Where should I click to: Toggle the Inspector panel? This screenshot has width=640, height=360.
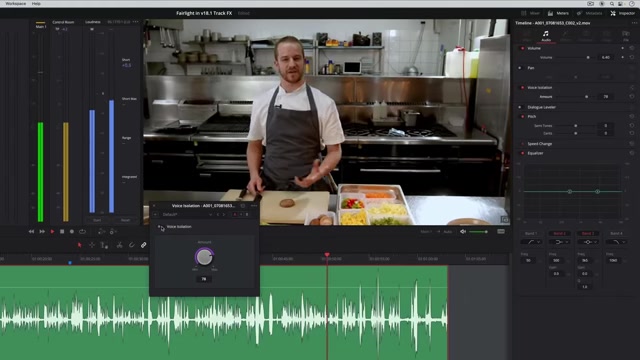pyautogui.click(x=623, y=13)
